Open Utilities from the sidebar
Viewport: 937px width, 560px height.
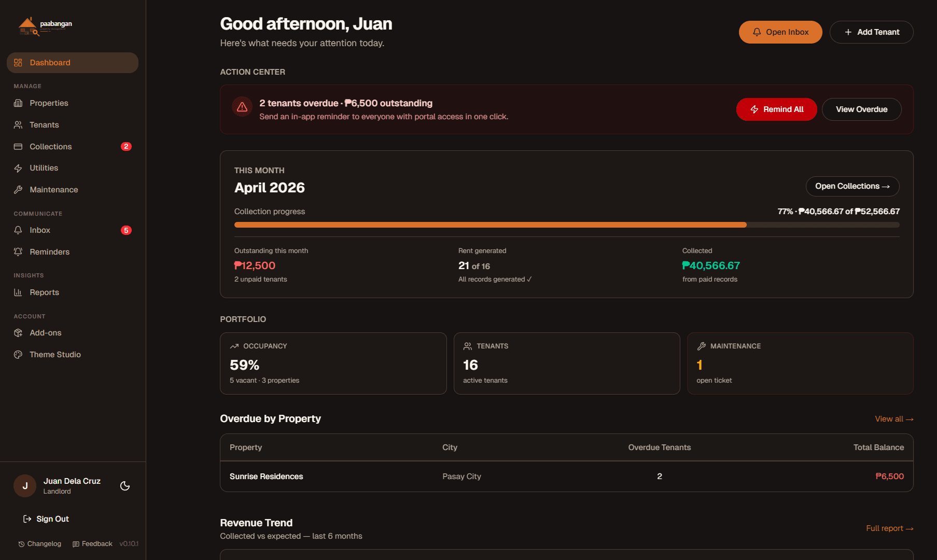(73, 168)
